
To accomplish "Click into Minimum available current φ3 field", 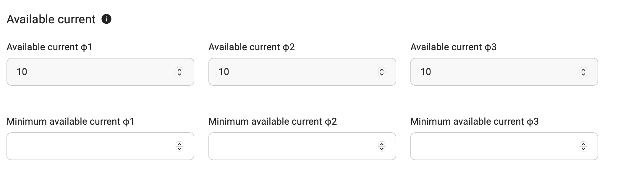I will (x=504, y=146).
